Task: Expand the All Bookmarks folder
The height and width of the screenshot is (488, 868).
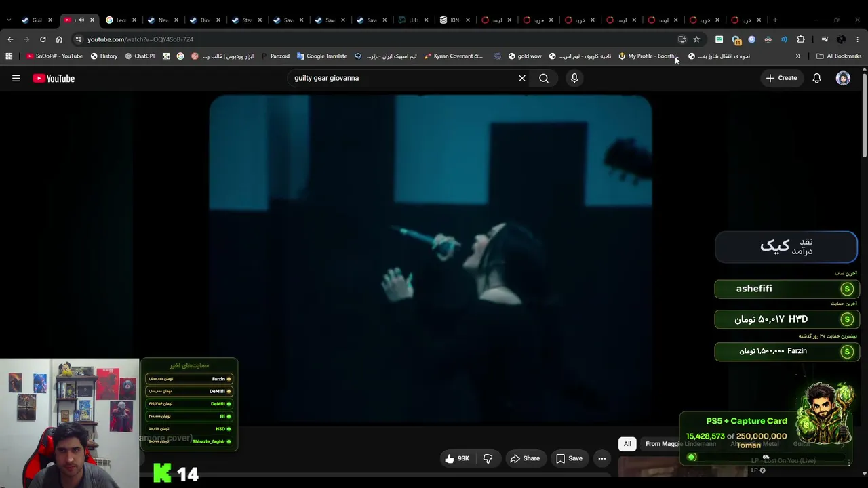Action: coord(839,56)
